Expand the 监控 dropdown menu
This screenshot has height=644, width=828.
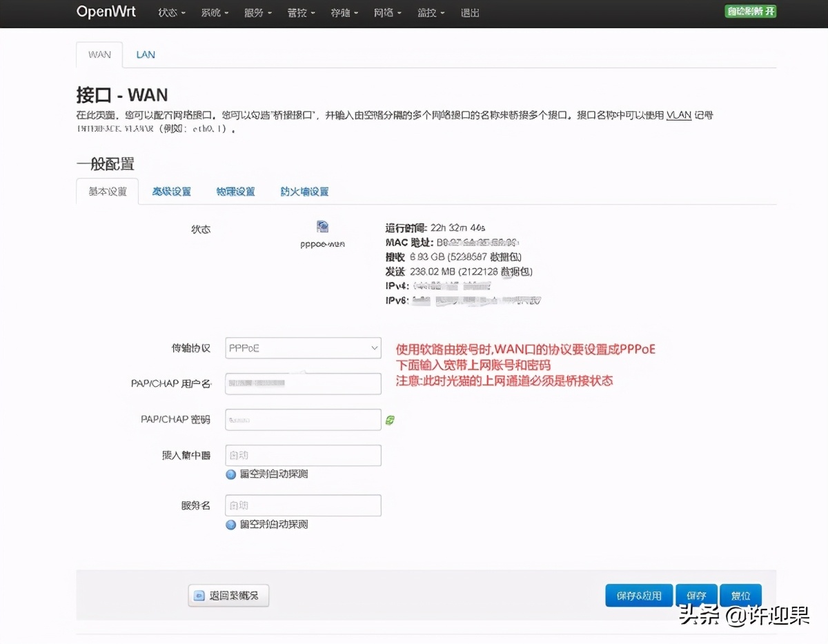tap(430, 12)
